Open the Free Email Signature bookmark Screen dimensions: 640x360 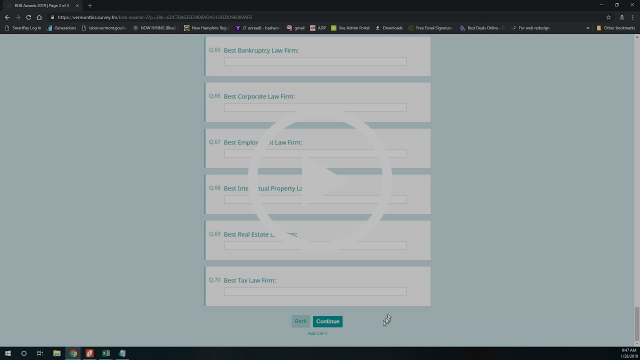pyautogui.click(x=431, y=28)
